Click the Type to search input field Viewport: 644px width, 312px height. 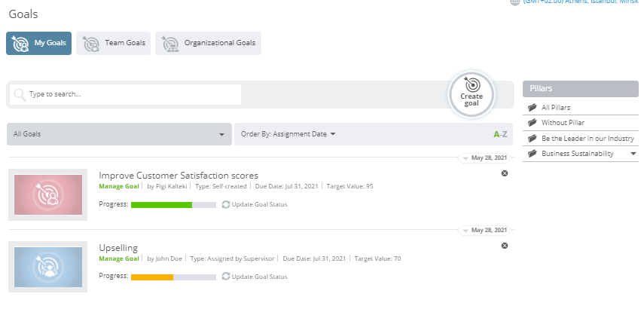(x=125, y=94)
